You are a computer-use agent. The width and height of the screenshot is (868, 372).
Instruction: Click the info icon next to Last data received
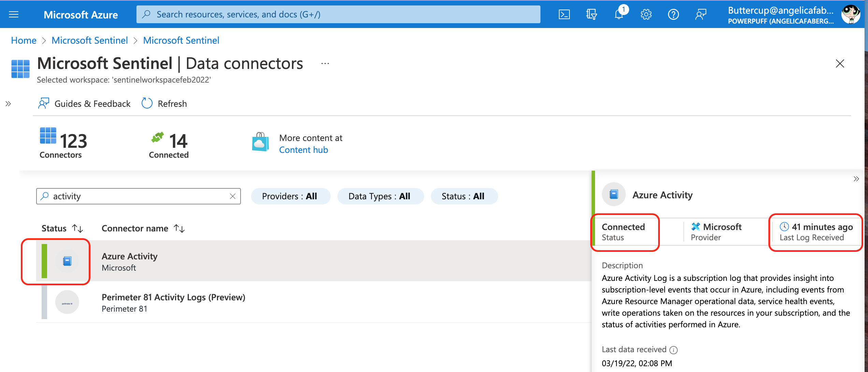(674, 349)
